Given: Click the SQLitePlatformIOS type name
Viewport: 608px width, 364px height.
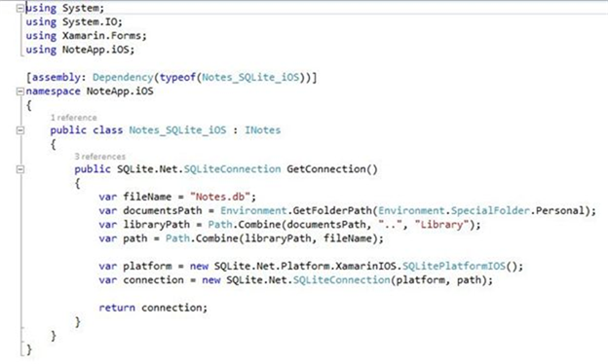Looking at the screenshot, I should [x=454, y=266].
